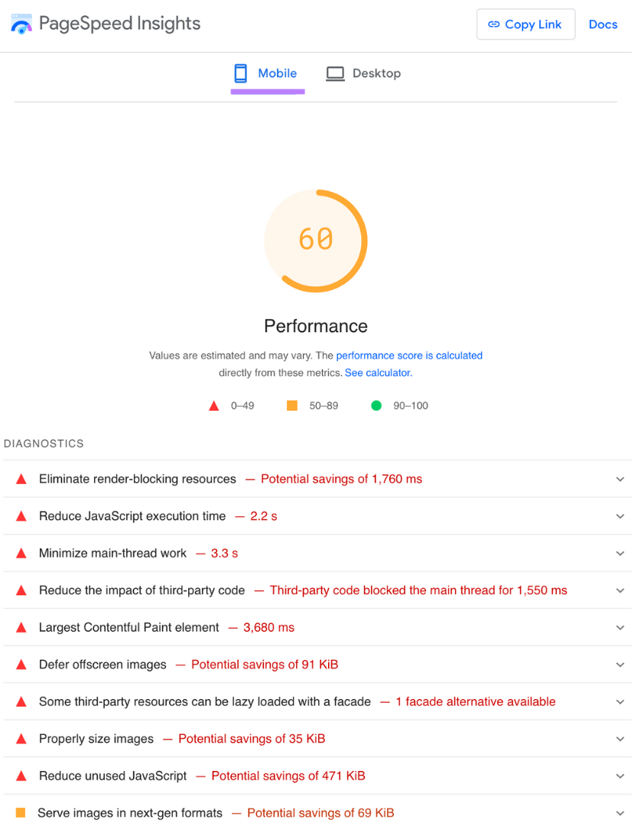Click the DIAGNOSTICS section heading
The image size is (644, 826).
tap(44, 444)
